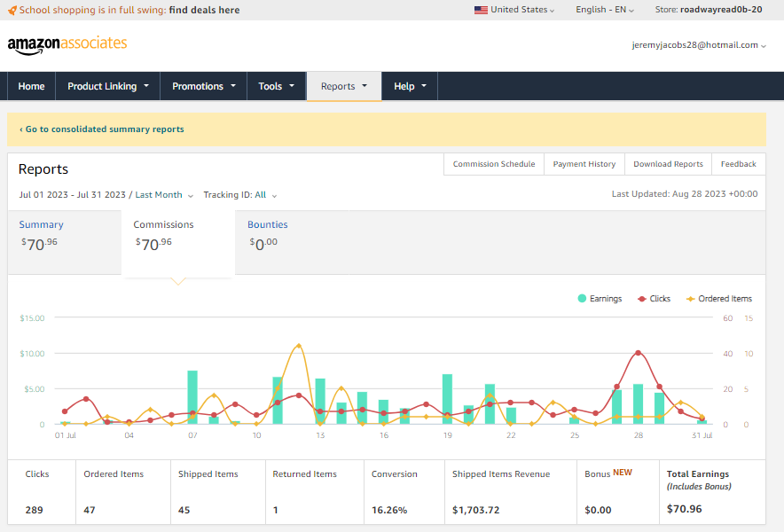Click the Store roadwayread0b-20 label
Viewport: 784px width, 532px height.
(x=709, y=10)
